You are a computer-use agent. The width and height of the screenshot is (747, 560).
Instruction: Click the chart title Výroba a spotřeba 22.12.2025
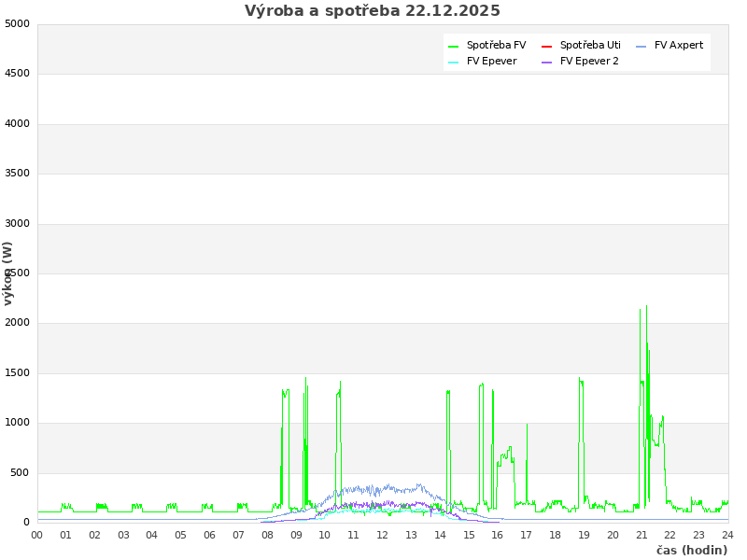(373, 11)
